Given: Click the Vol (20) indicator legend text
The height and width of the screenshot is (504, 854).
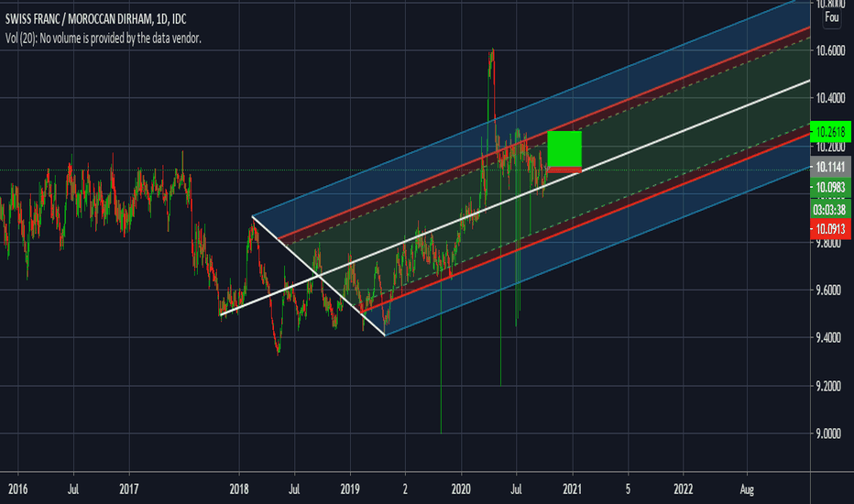Looking at the screenshot, I should (103, 38).
